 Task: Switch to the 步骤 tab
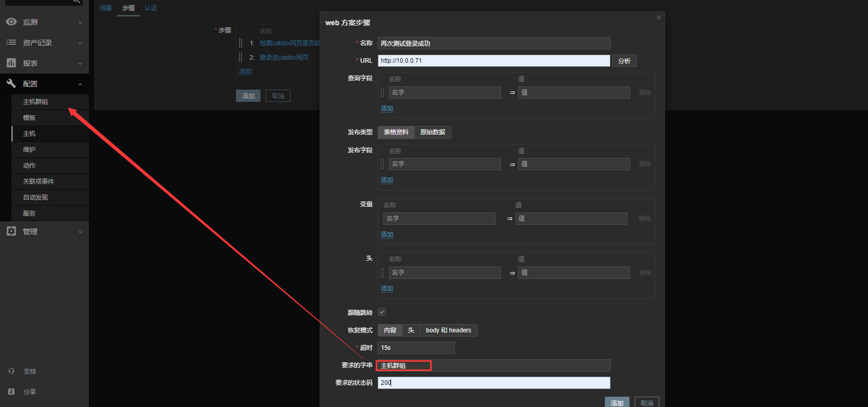[x=128, y=8]
